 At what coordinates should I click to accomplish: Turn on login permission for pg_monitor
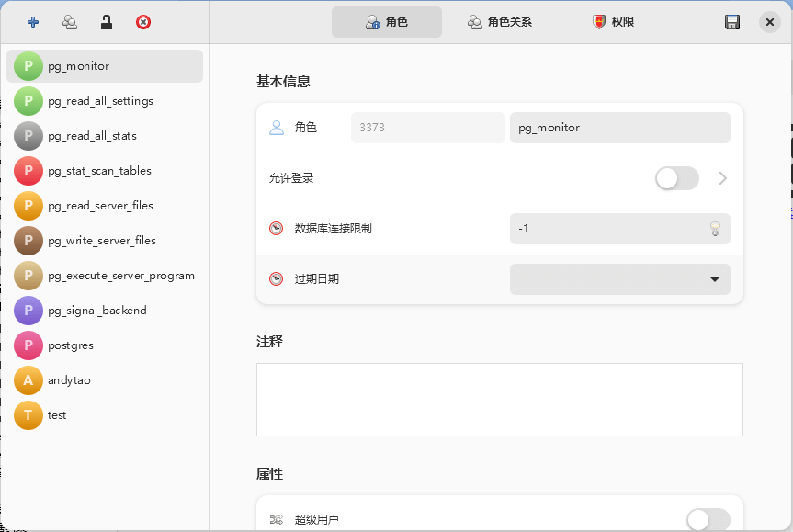coord(676,178)
